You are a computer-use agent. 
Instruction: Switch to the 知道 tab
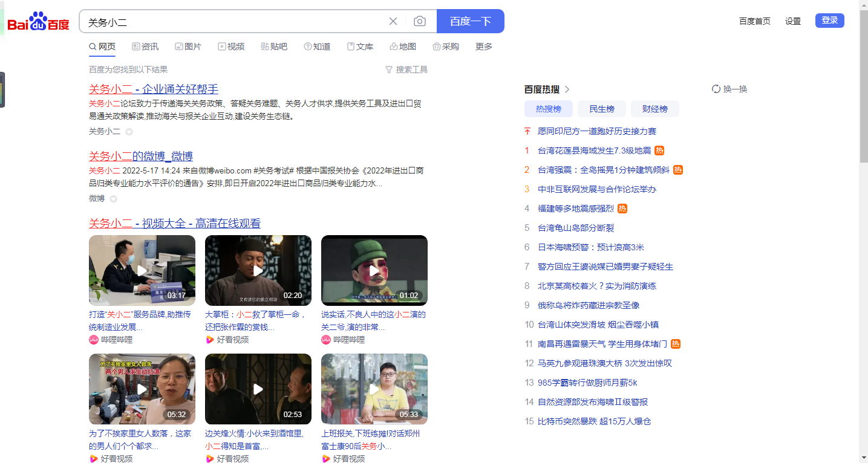point(317,47)
